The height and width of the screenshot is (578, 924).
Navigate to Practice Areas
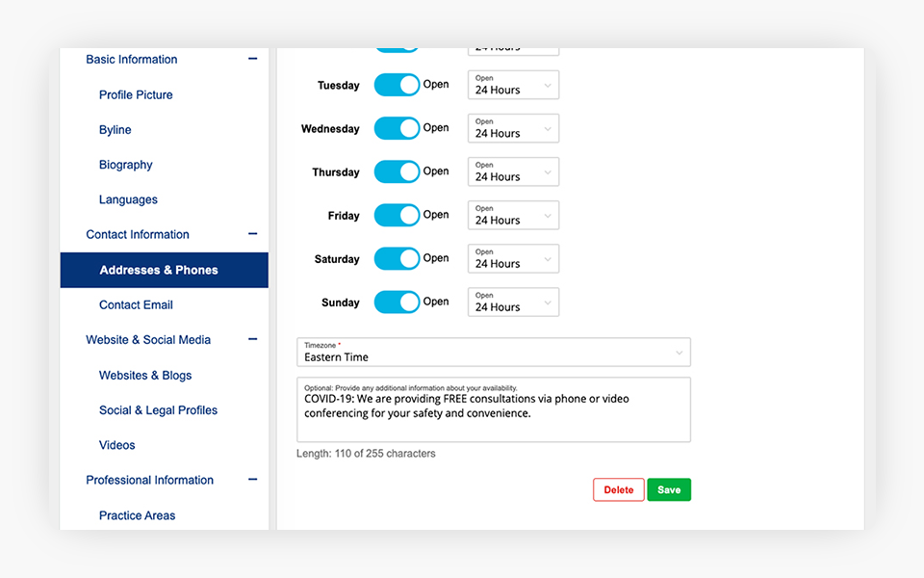click(137, 515)
